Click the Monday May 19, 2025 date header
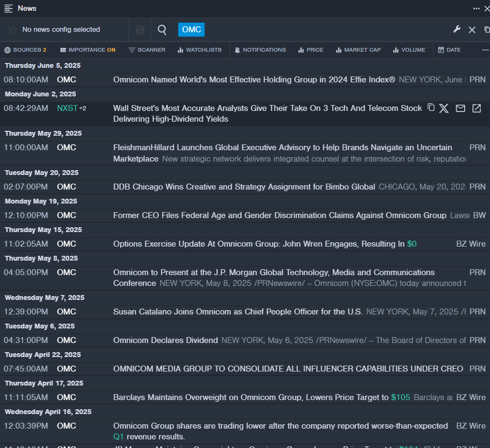The width and height of the screenshot is (490, 448). [41, 201]
